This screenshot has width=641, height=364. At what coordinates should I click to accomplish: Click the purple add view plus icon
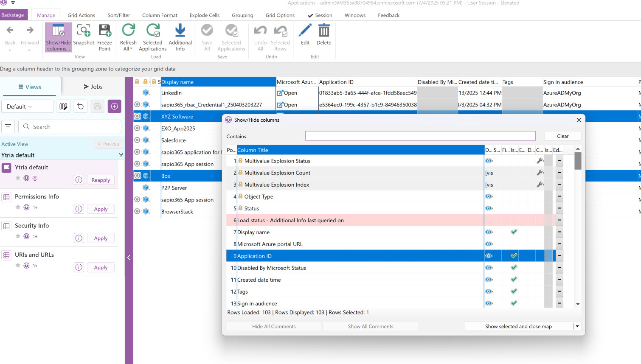click(x=114, y=106)
